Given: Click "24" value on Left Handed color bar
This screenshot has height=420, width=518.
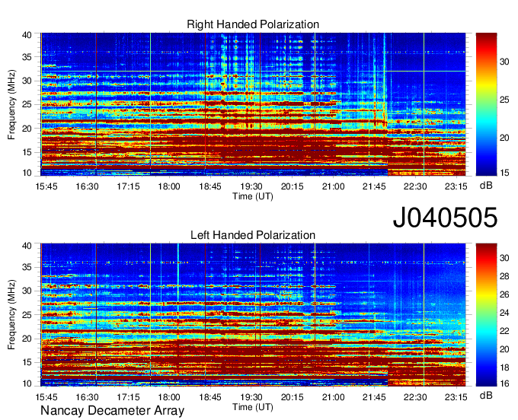Looking at the screenshot, I should click(x=504, y=313).
